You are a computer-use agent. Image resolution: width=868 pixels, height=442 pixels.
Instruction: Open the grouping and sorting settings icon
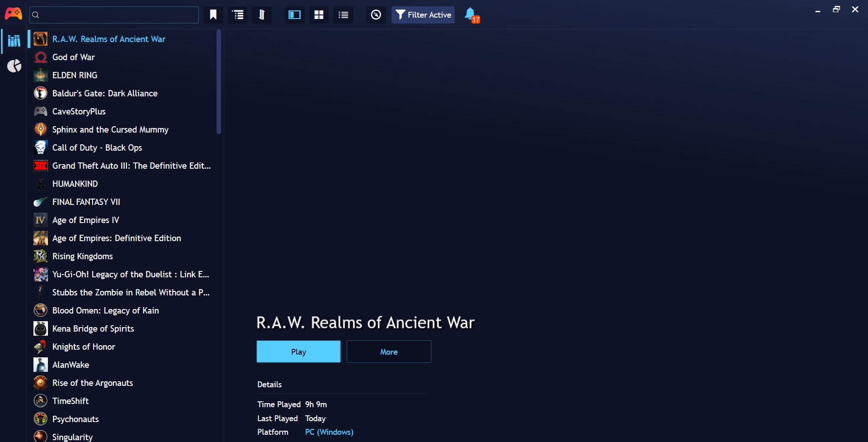238,15
